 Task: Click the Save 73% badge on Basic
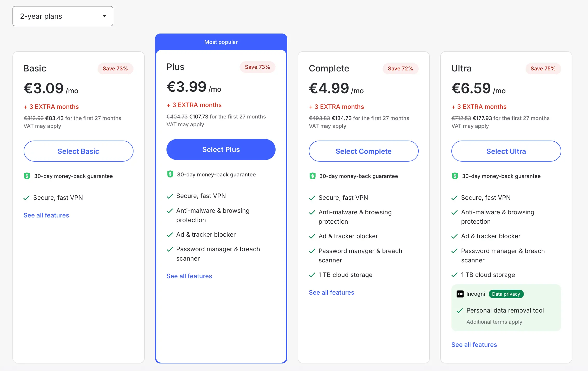pos(115,69)
